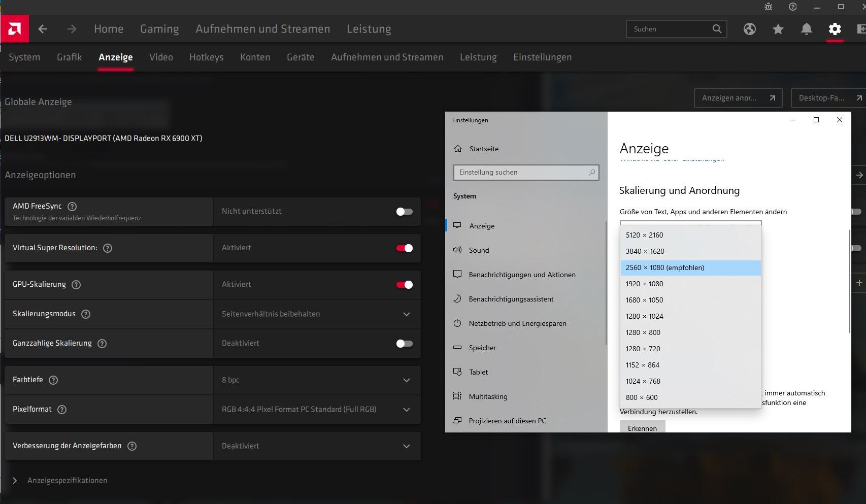Open the Leistung top menu

pos(369,29)
